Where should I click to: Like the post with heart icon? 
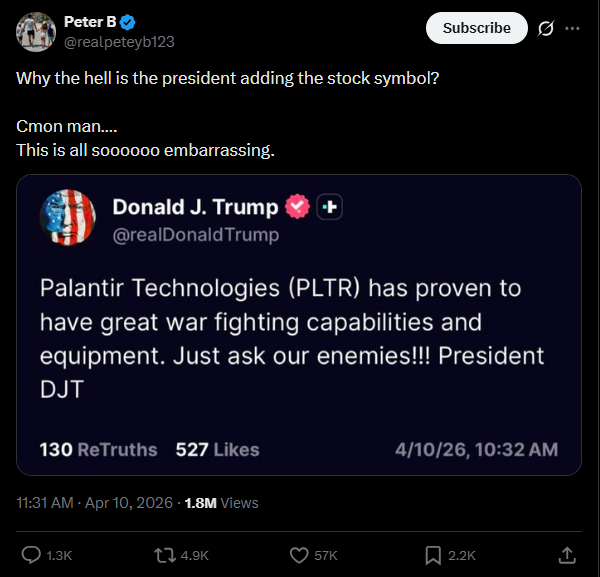[x=299, y=554]
